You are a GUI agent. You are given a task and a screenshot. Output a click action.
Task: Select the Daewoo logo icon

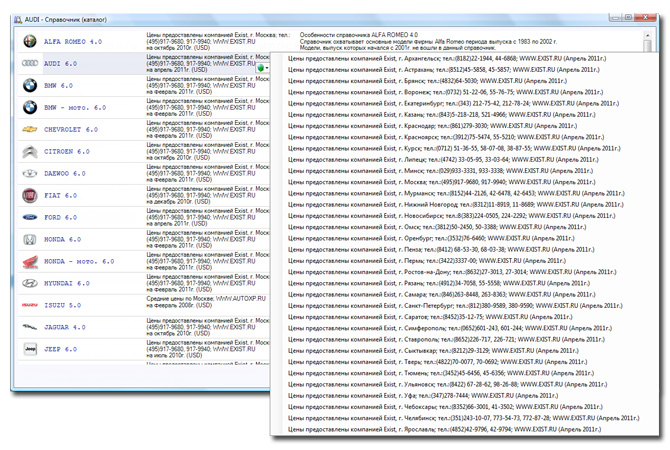[x=29, y=173]
